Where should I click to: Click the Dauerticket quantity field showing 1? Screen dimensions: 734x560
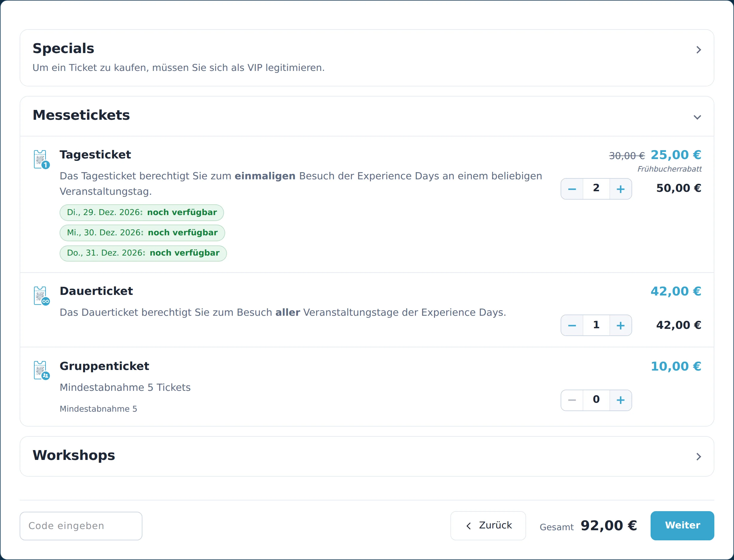click(596, 325)
